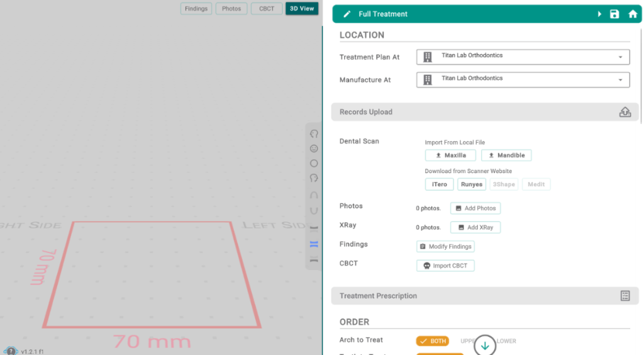Switch to the Findings tab

[x=196, y=9]
